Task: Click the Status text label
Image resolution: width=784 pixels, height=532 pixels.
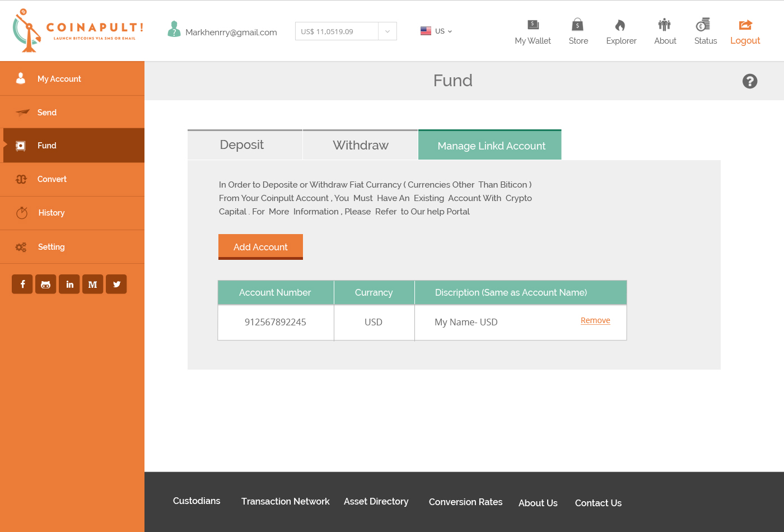Action: tap(706, 41)
